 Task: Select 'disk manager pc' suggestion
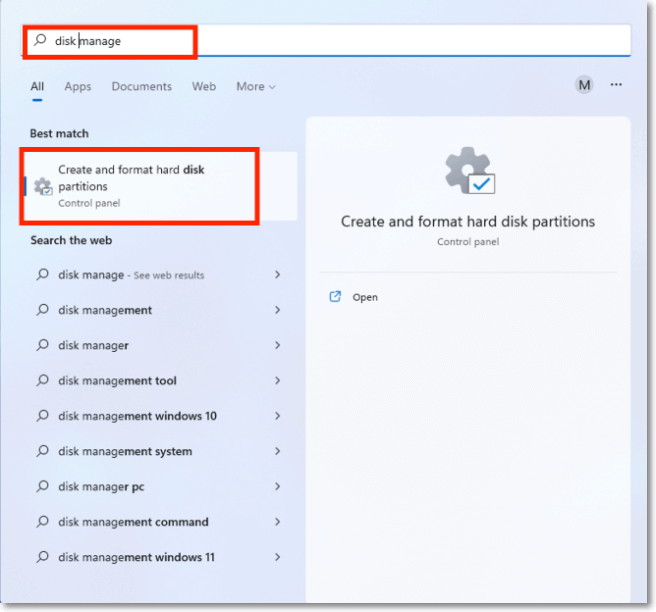tap(160, 487)
